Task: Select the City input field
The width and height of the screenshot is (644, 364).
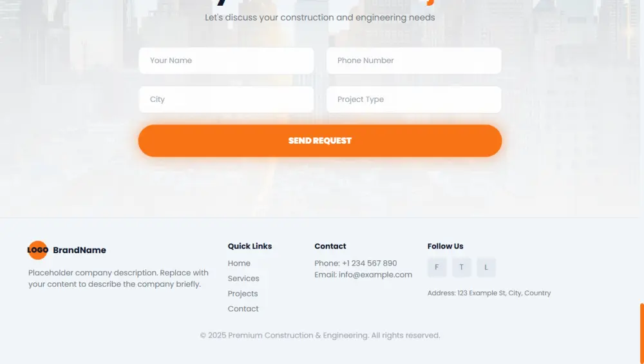Action: (x=226, y=100)
